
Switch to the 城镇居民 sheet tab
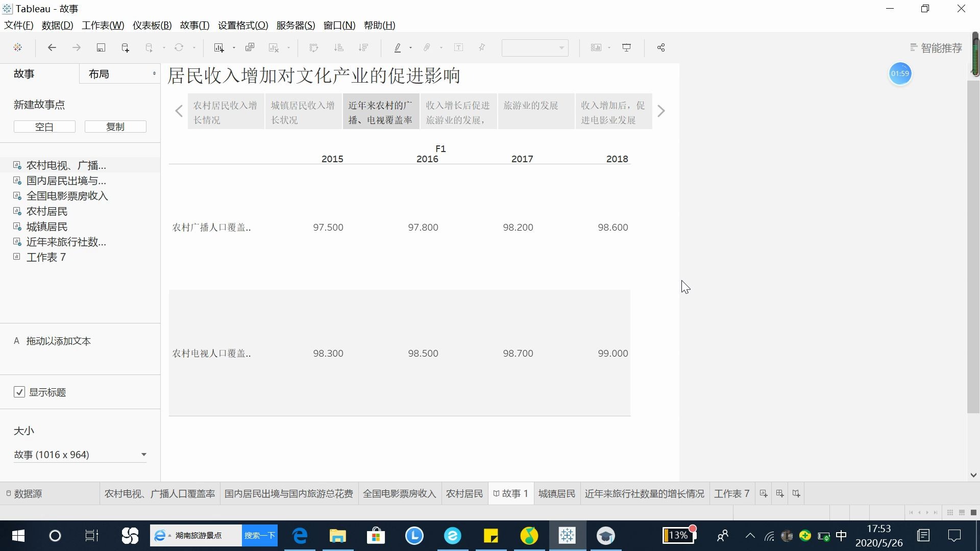(557, 493)
